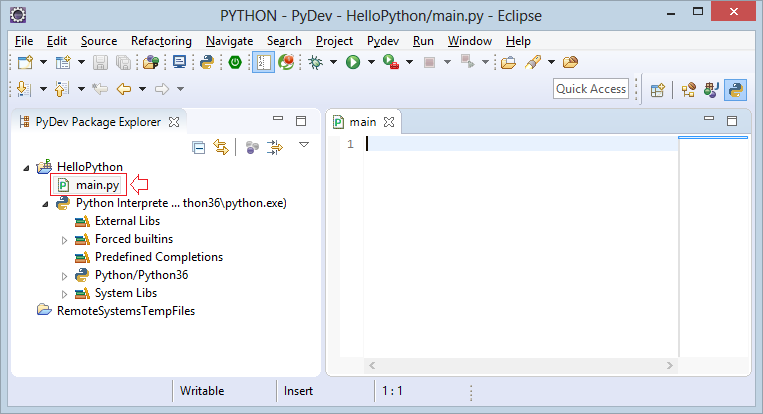Screen dimensions: 763x414
Task: Click the arrows-to-bars icon in Package Explorer
Action: [275, 147]
